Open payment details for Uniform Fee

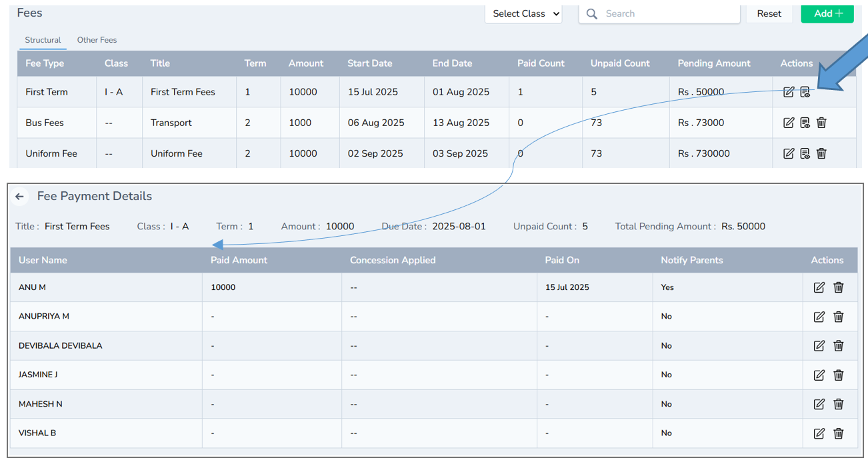805,153
